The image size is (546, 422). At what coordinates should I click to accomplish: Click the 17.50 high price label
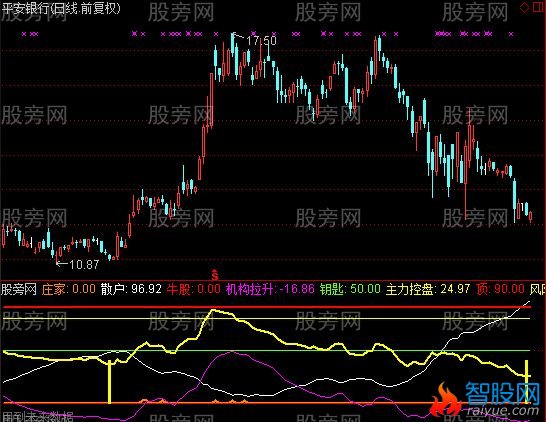[261, 41]
